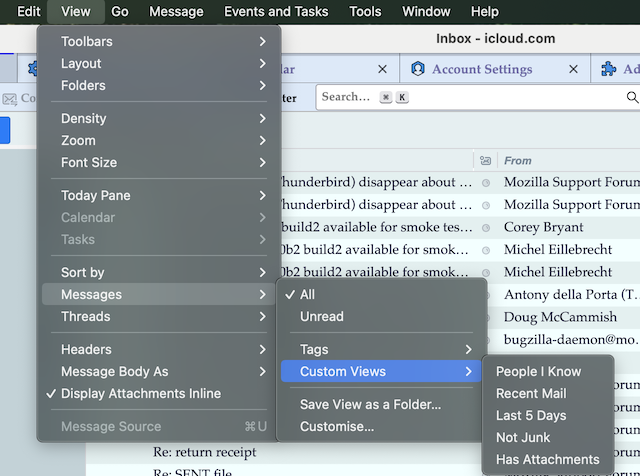This screenshot has height=476, width=640.
Task: Click the compose envelope icon
Action: tap(9, 99)
